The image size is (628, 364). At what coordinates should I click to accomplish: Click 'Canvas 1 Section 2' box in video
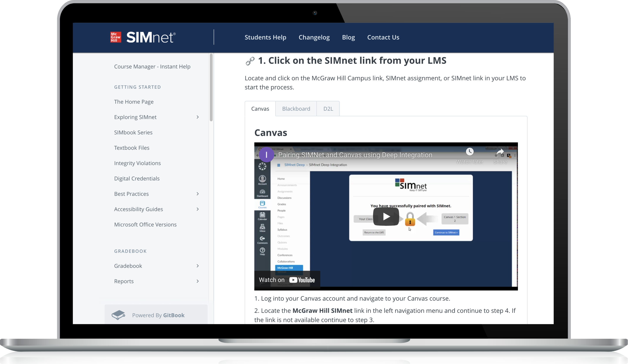pyautogui.click(x=455, y=219)
